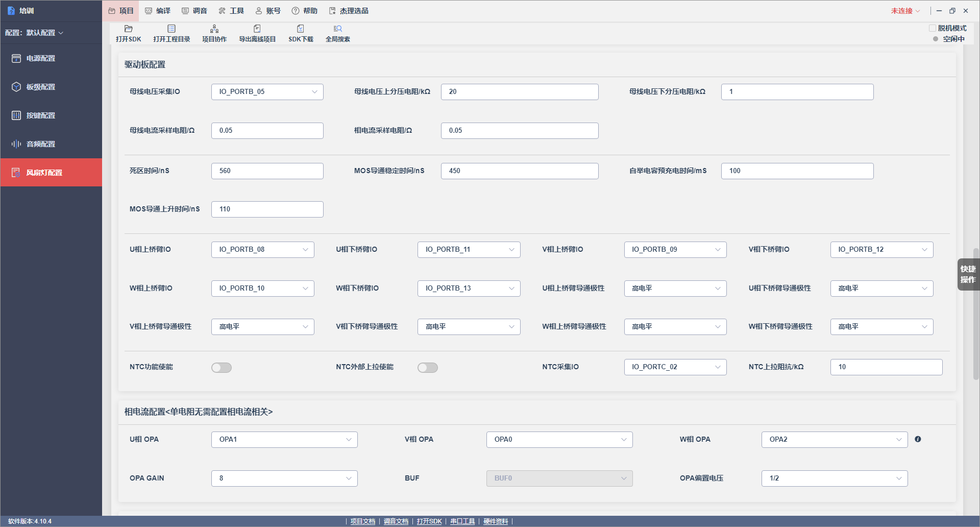Enable the 脱机模式 checkbox

pos(933,28)
